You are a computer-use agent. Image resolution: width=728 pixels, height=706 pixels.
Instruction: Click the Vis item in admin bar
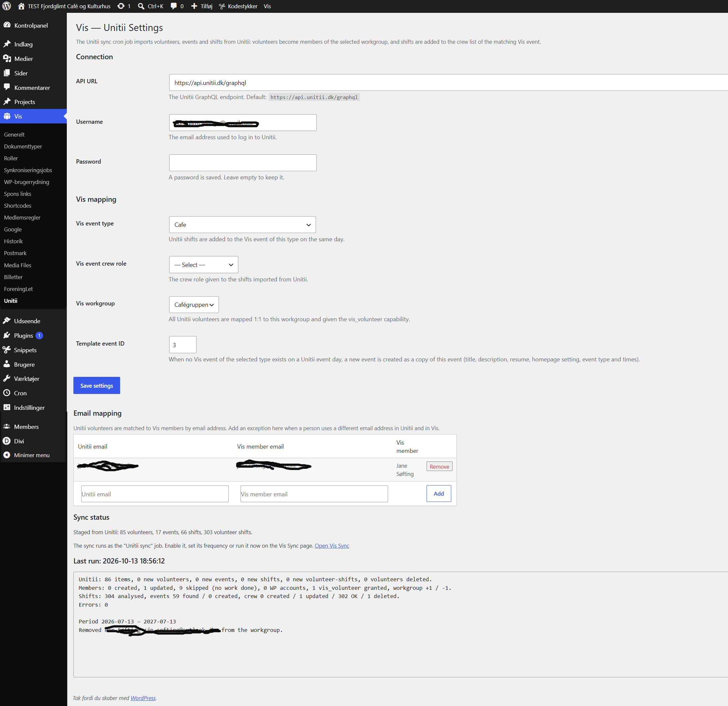(268, 6)
